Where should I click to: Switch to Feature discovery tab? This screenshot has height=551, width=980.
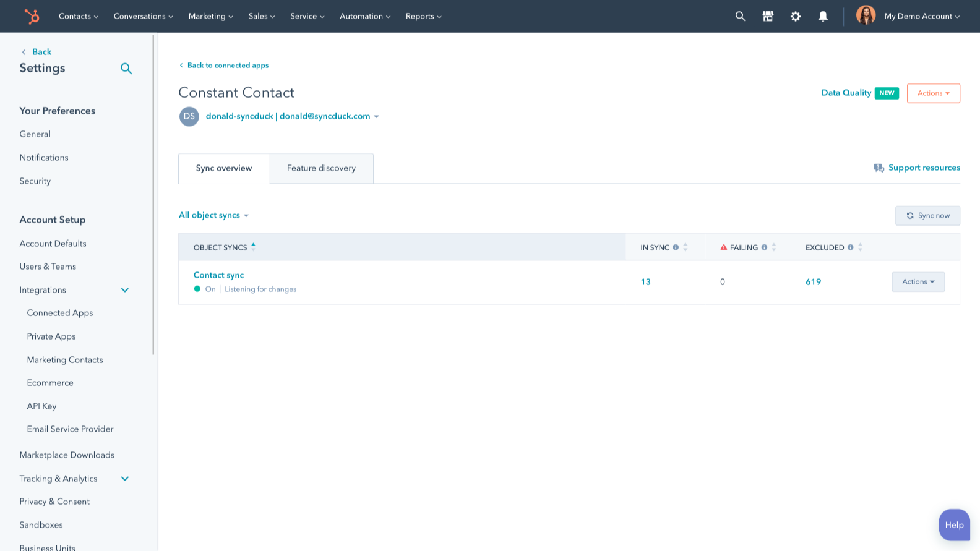click(x=321, y=168)
